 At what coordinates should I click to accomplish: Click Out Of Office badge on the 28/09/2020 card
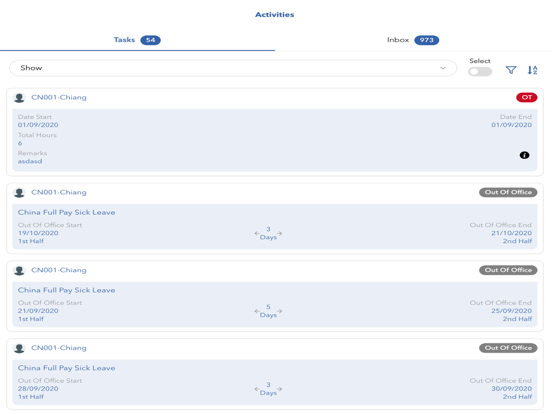coord(508,348)
